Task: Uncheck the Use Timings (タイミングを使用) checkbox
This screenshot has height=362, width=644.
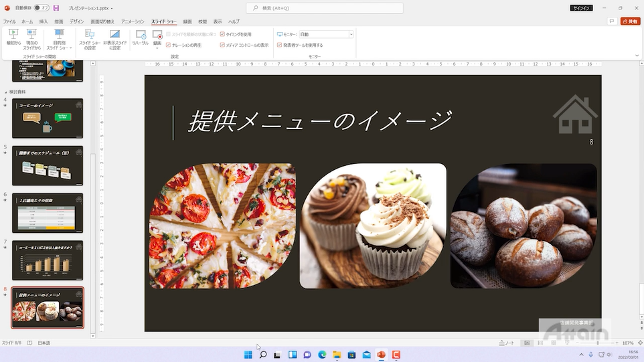Action: click(x=222, y=34)
